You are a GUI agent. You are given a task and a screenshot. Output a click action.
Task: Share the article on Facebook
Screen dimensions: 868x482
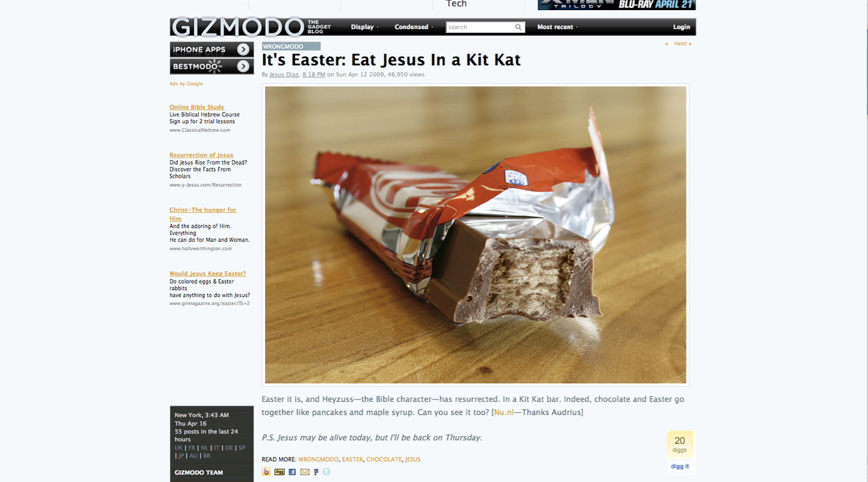click(x=292, y=472)
